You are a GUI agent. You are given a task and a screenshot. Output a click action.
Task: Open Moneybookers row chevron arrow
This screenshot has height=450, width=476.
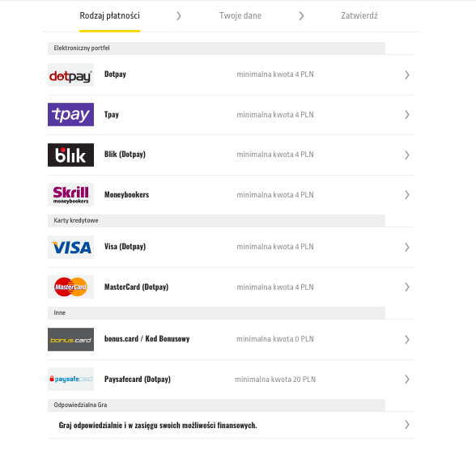coord(407,194)
